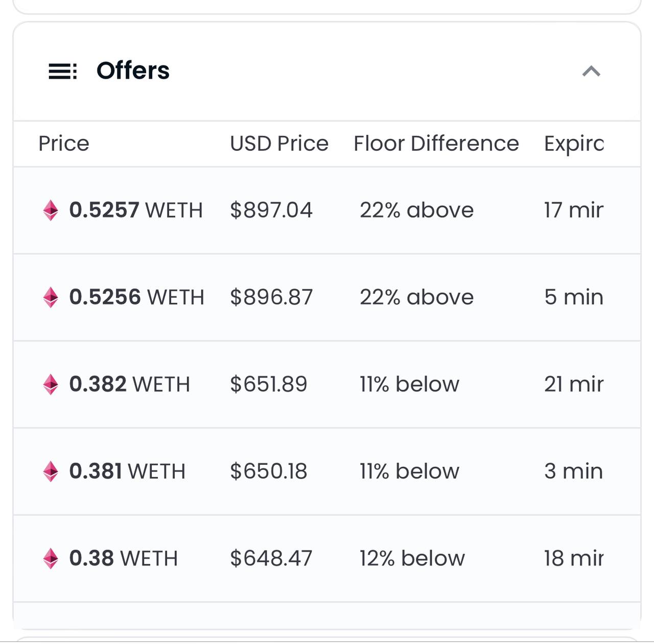654x644 pixels.
Task: Click the 22% above value for $897.04
Action: tap(417, 210)
